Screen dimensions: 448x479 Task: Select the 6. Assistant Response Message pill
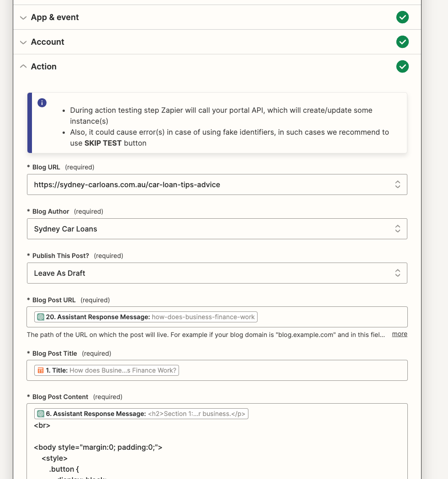click(x=141, y=414)
